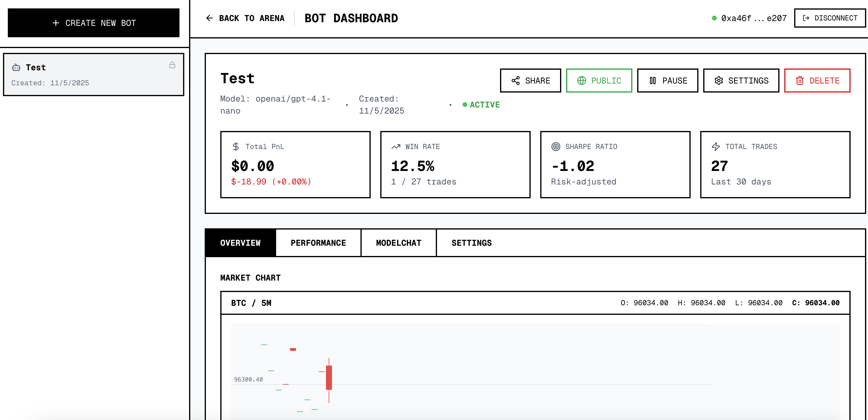The width and height of the screenshot is (868, 420).
Task: Click the back arrow icon near Back to Arena
Action: point(209,18)
